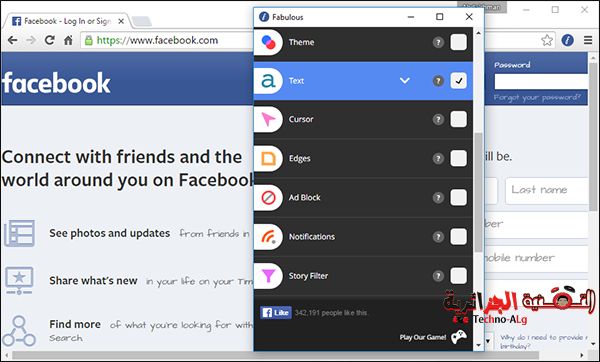Open help for Ad Block option
The image size is (600, 362).
pos(438,197)
